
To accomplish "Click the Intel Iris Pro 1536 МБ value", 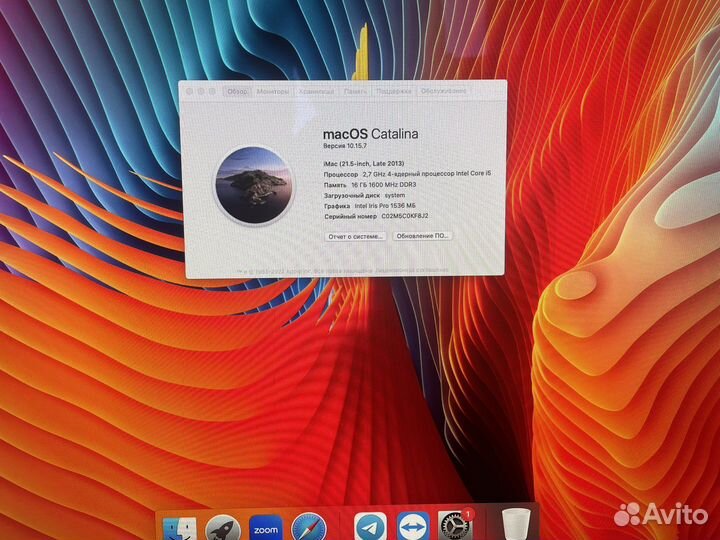I will click(x=385, y=206).
